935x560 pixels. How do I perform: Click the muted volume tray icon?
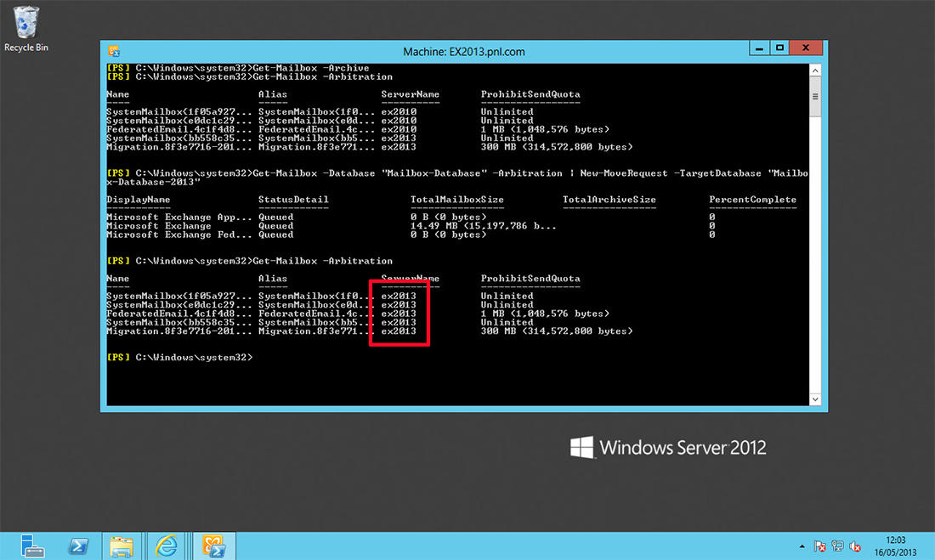(855, 546)
